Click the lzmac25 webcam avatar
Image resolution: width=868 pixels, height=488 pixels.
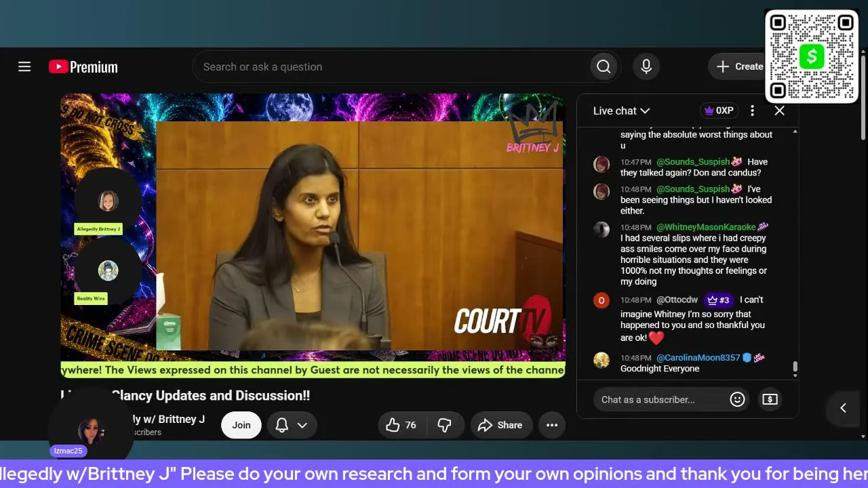point(90,432)
